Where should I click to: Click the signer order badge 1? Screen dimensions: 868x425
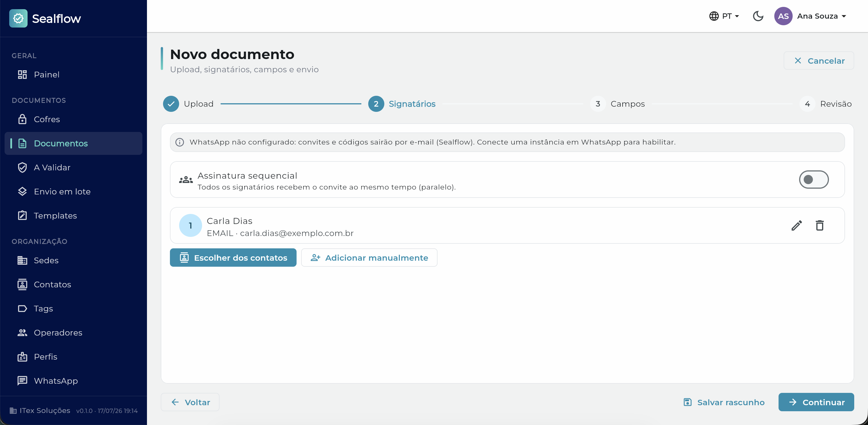click(x=190, y=225)
